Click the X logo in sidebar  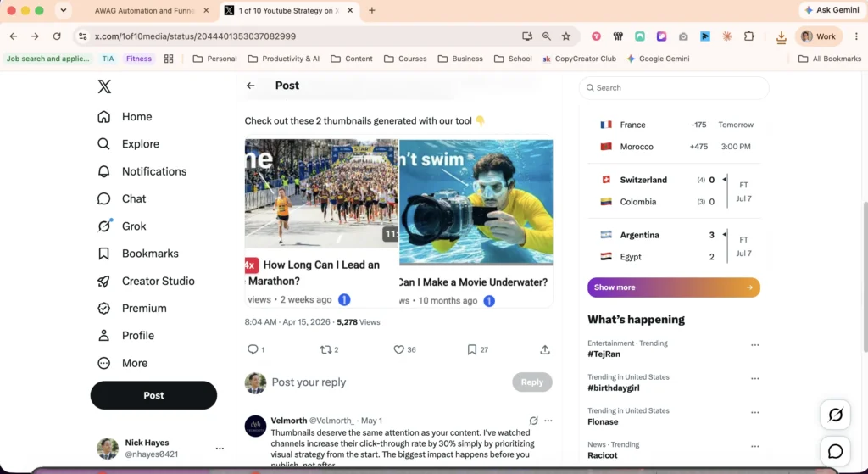(x=104, y=86)
